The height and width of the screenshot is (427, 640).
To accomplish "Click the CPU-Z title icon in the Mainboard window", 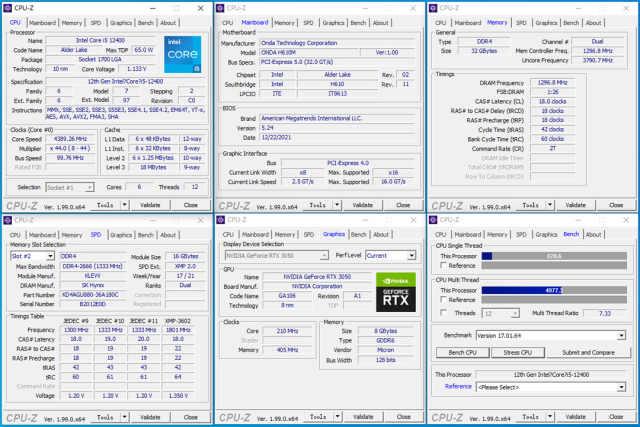I will tap(220, 8).
